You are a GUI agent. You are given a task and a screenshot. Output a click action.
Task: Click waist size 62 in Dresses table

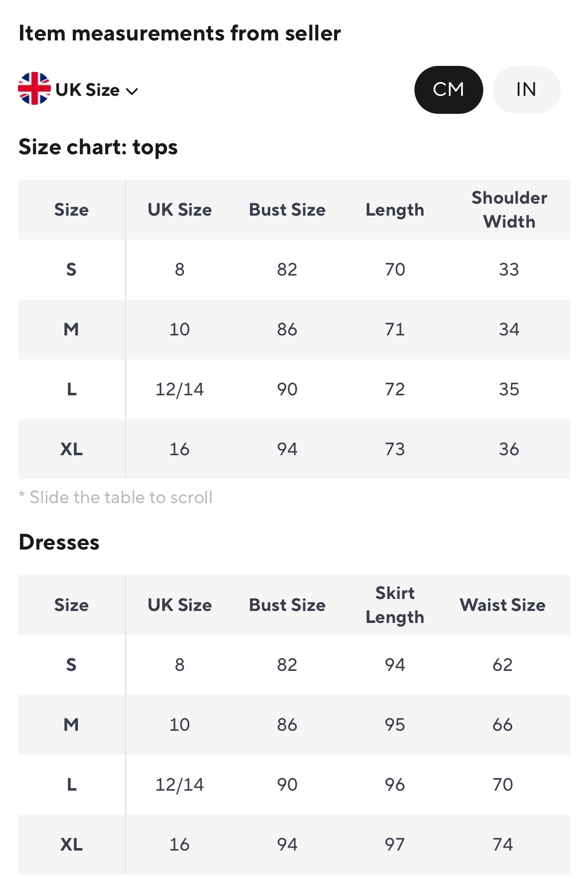(x=502, y=665)
